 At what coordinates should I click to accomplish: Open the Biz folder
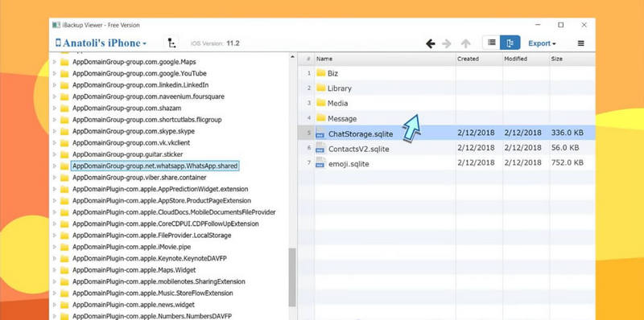coord(328,73)
